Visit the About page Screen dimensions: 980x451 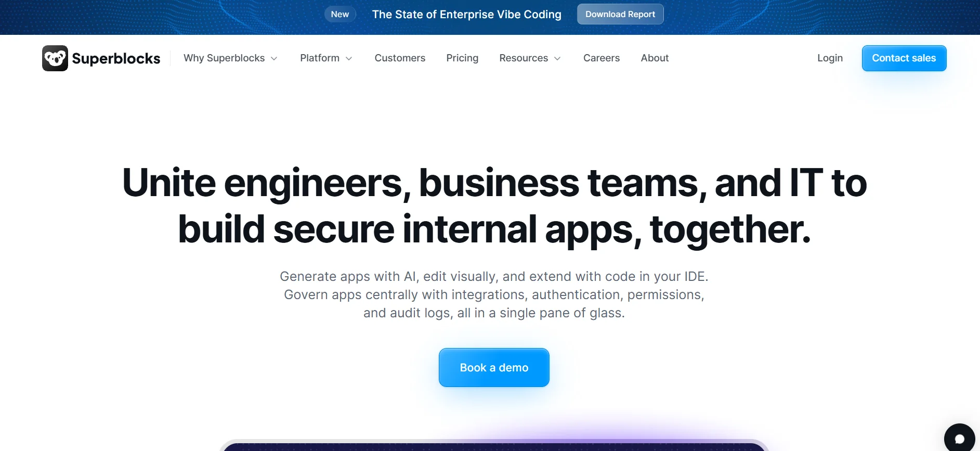655,58
